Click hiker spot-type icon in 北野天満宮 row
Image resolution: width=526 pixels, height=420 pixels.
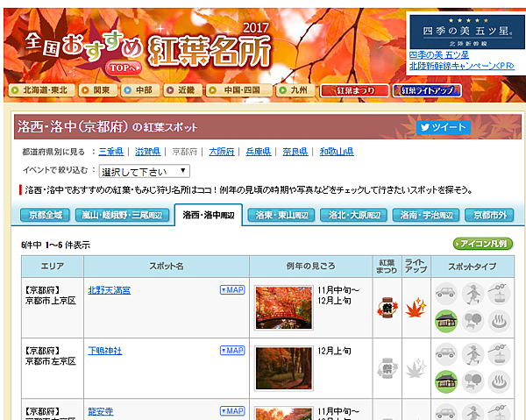click(473, 293)
